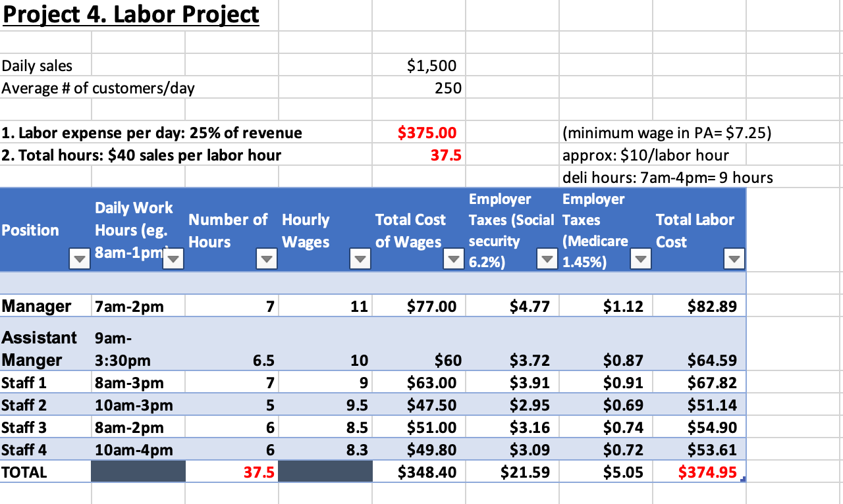843x504 pixels.
Task: Select the dark shaded cell beside TOTAL
Action: tap(137, 471)
